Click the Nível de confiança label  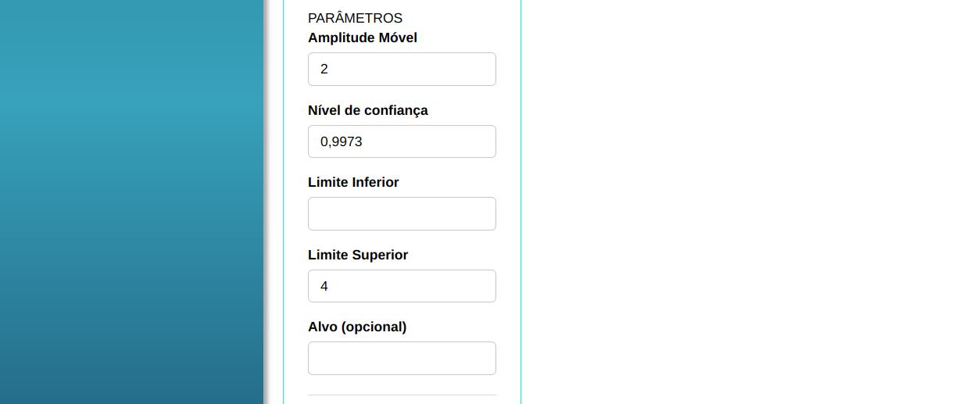tap(368, 110)
